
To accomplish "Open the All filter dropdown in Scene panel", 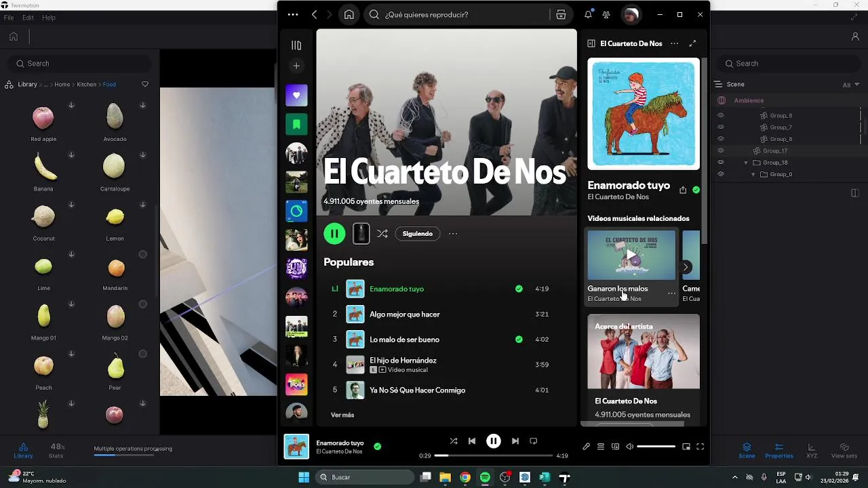I will [x=851, y=85].
